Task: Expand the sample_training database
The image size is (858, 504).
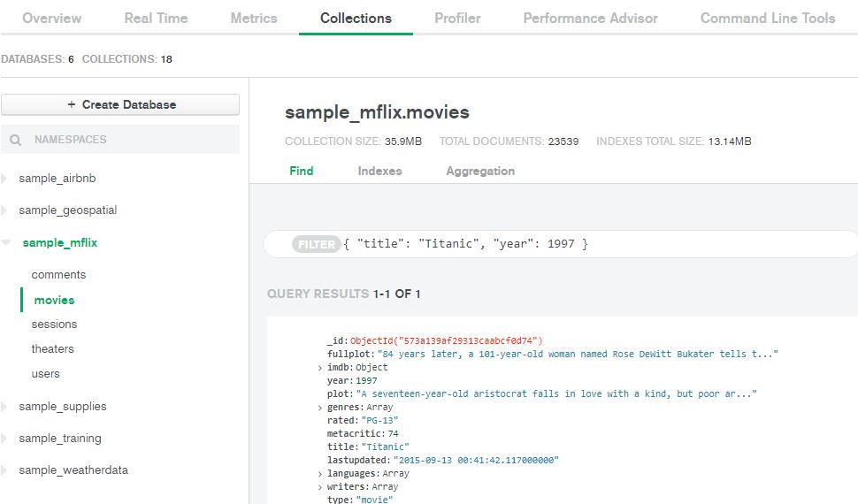Action: (x=4, y=439)
